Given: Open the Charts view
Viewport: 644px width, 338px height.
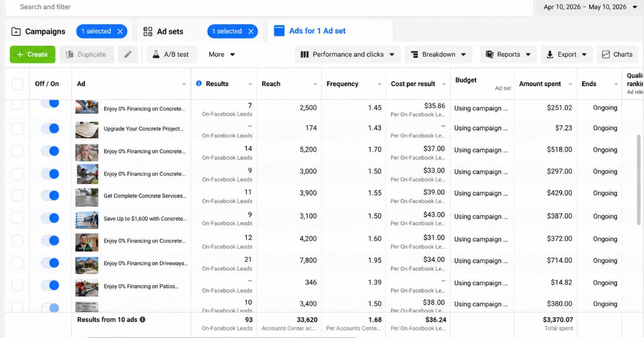Looking at the screenshot, I should [617, 54].
